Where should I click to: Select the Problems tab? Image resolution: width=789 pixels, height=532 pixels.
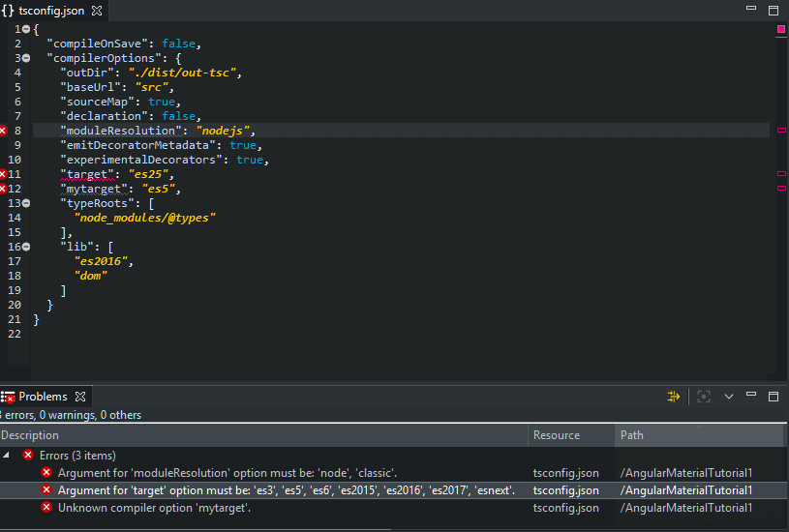pyautogui.click(x=42, y=397)
